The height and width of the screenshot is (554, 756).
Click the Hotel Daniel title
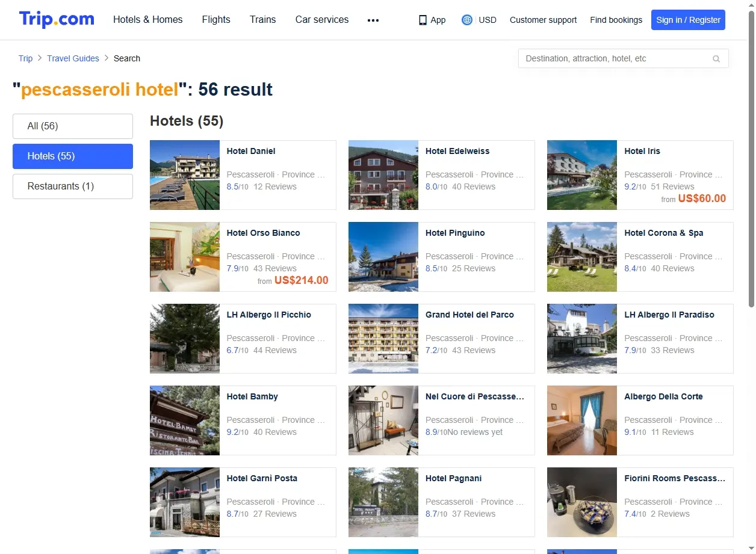[251, 151]
